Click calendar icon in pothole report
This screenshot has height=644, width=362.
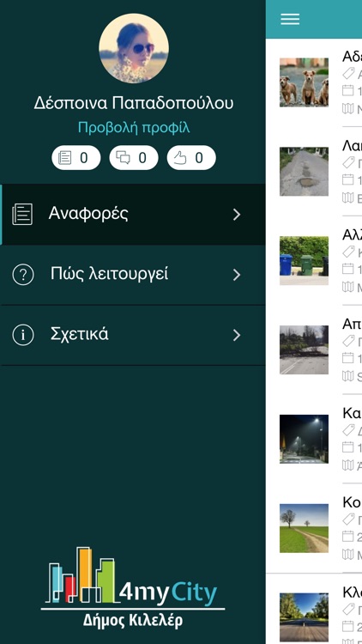pos(348,179)
